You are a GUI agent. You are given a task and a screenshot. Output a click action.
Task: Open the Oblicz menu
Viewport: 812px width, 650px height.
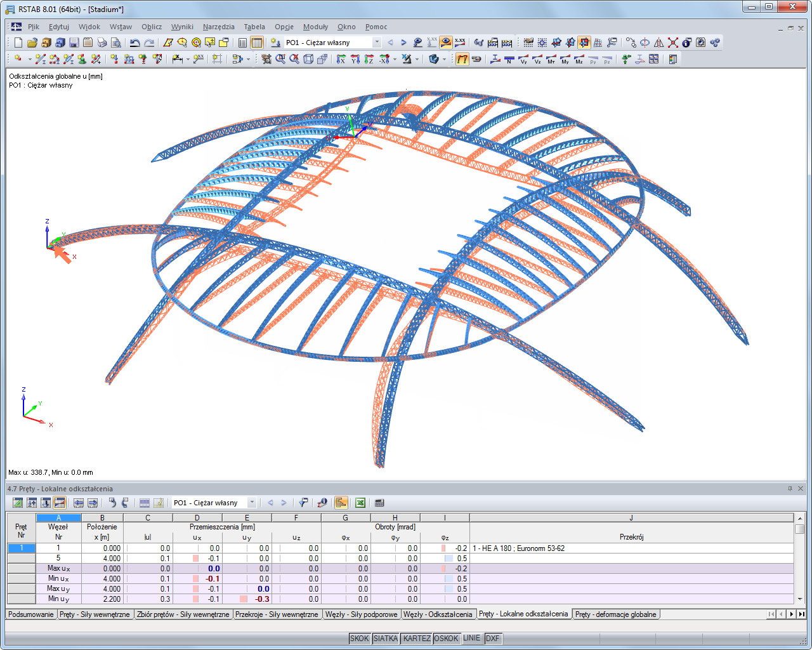152,27
